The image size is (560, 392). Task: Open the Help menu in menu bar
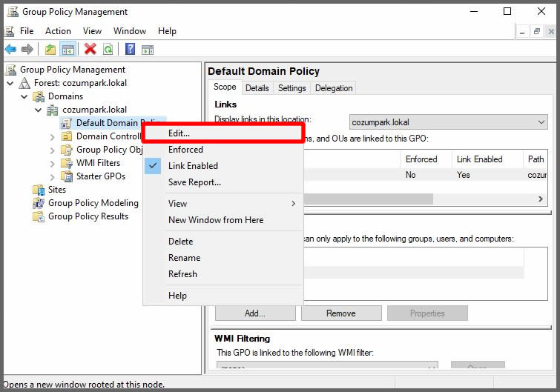pos(167,31)
